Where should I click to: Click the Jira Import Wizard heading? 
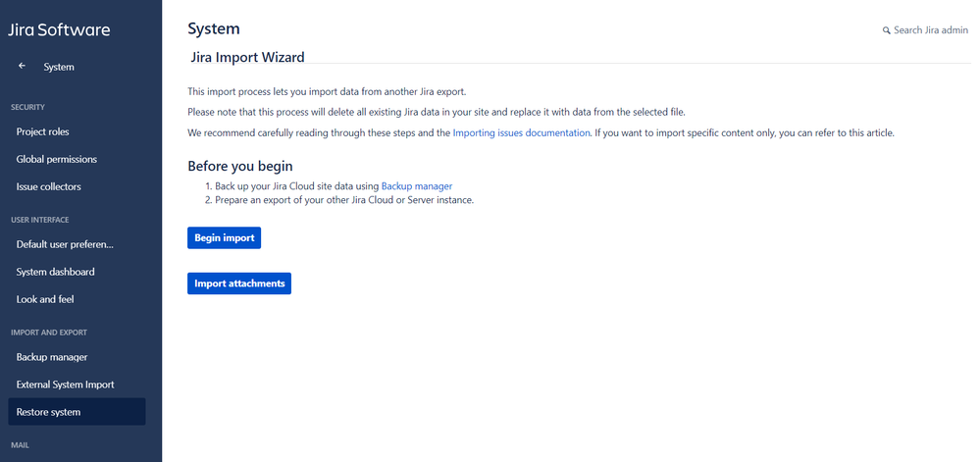(247, 58)
